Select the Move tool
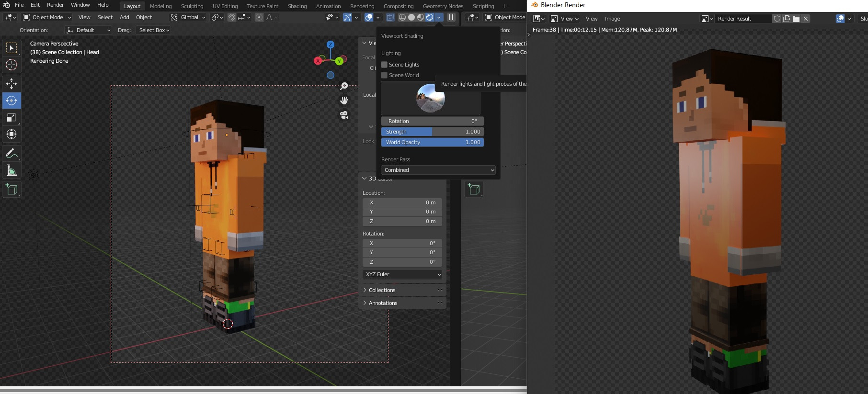This screenshot has width=868, height=394. pyautogui.click(x=11, y=84)
